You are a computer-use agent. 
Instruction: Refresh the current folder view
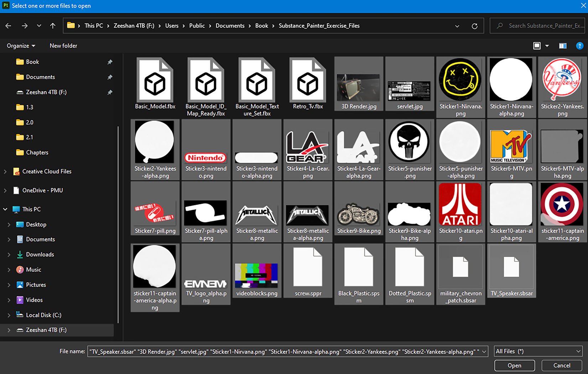[x=474, y=26]
